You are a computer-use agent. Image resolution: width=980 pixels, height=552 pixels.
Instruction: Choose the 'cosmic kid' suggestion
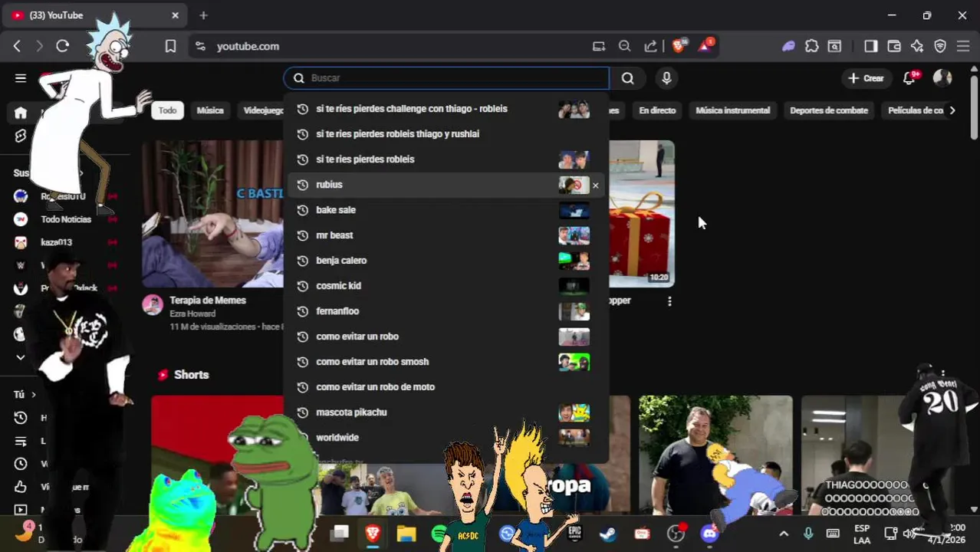pos(447,286)
